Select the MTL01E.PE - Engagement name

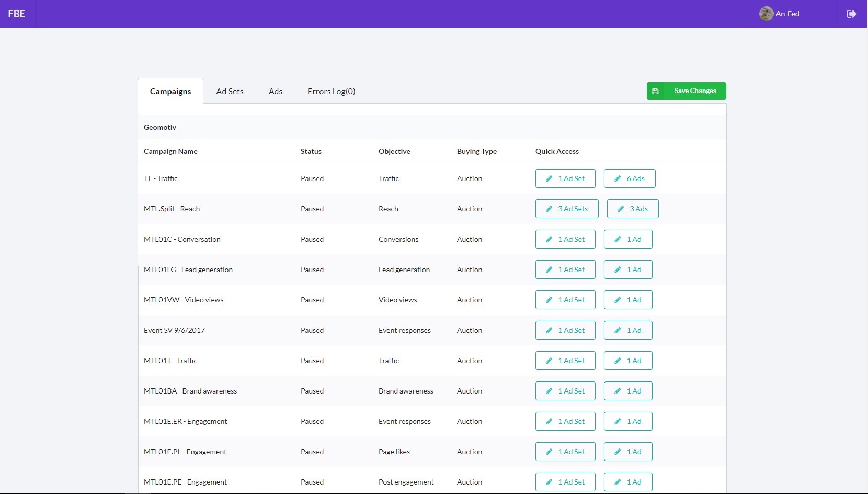click(185, 482)
